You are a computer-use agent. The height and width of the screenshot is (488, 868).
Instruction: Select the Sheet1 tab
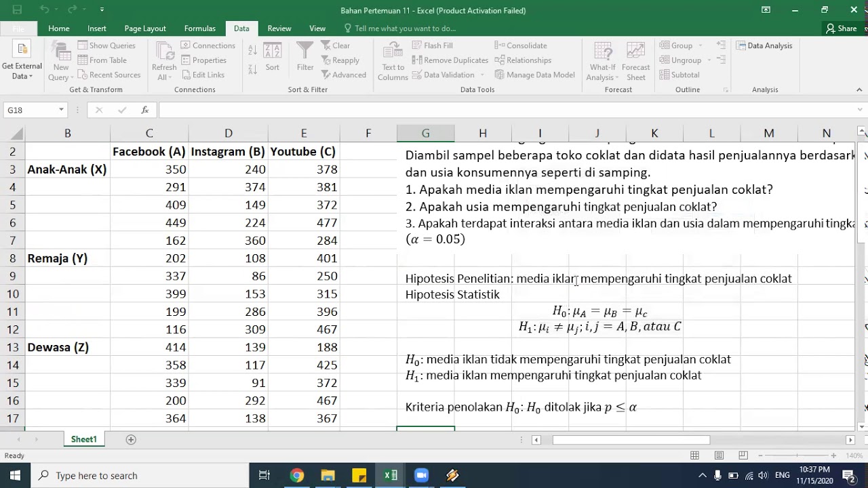(84, 439)
